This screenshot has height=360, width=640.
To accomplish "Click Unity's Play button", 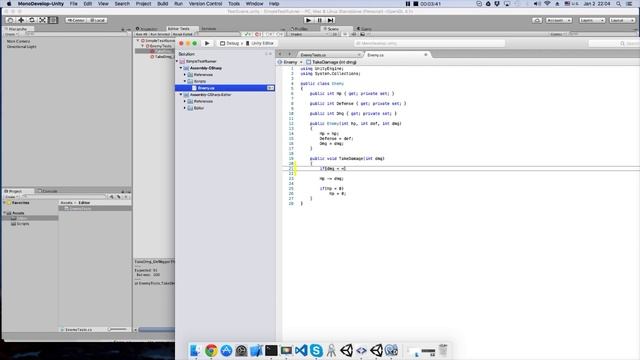I will click(309, 20).
